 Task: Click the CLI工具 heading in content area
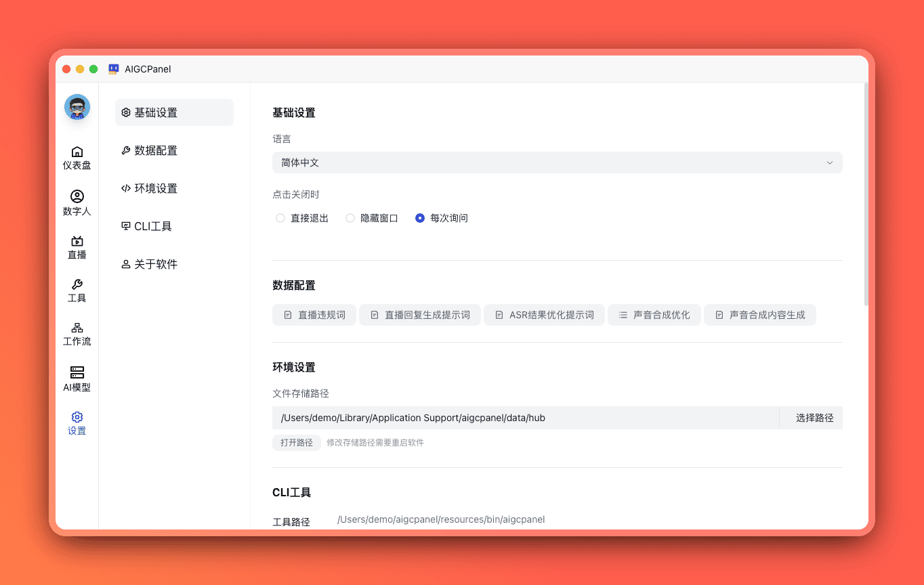coord(292,492)
